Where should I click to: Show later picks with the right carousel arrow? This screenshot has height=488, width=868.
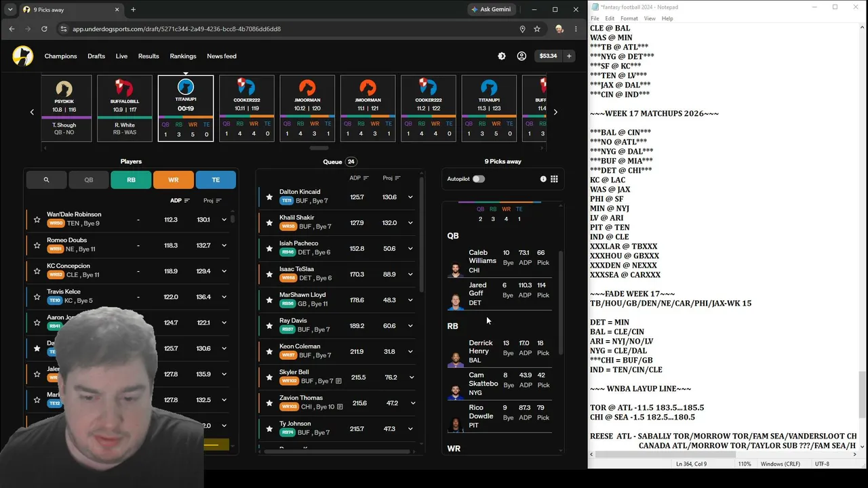555,112
